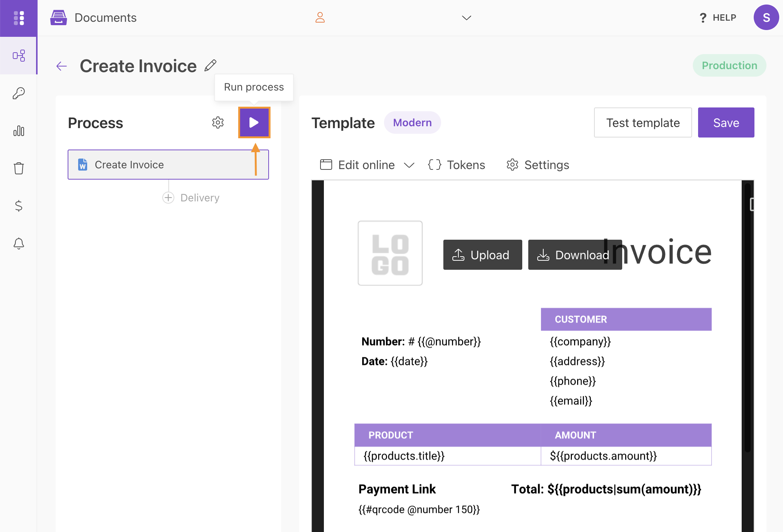Select the API keys icon in sidebar
This screenshot has width=783, height=532.
click(19, 93)
